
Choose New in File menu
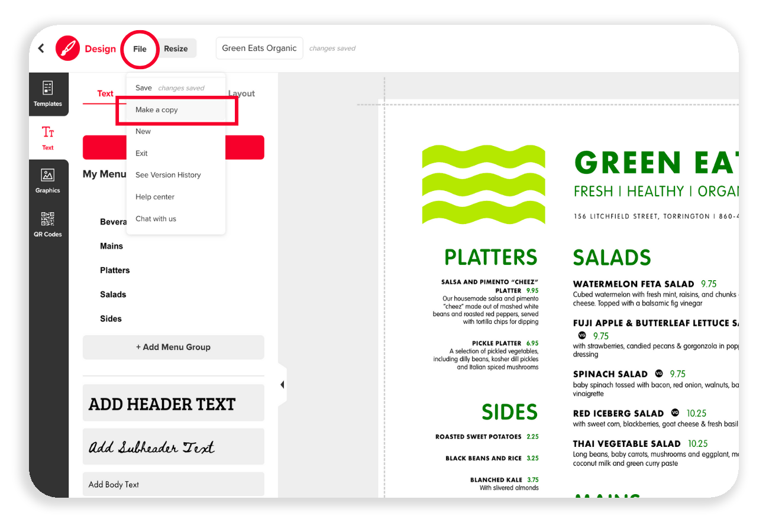(176, 131)
